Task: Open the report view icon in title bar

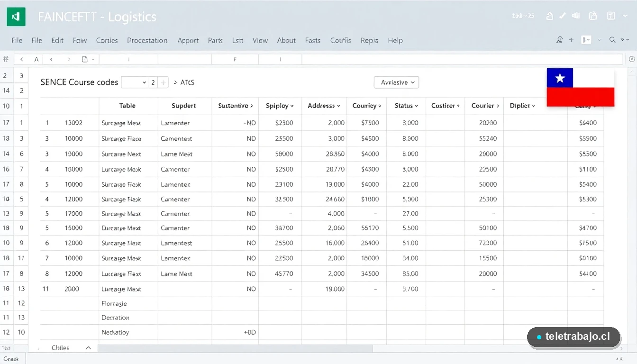Action: pos(611,16)
